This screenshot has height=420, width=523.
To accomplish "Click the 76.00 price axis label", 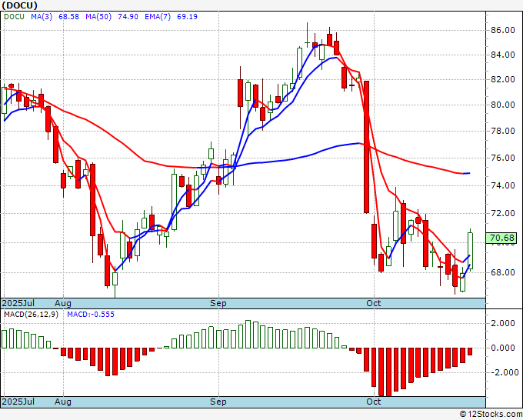I will (503, 158).
